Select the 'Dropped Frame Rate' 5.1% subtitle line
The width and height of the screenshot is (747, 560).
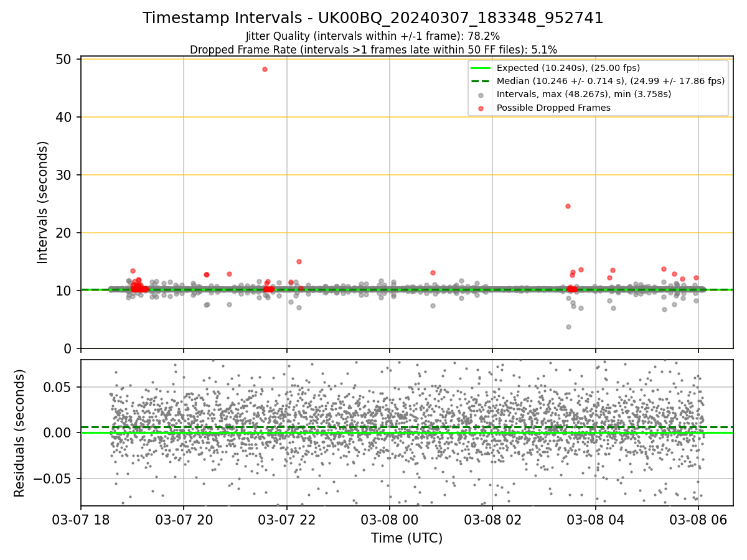point(373,49)
